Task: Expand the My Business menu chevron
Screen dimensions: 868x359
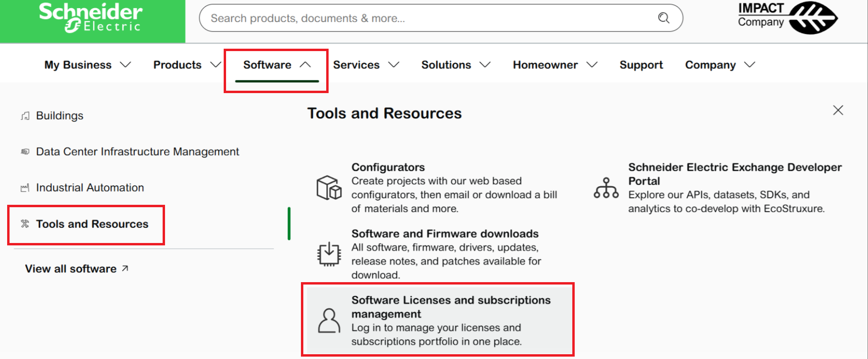Action: pyautogui.click(x=125, y=64)
